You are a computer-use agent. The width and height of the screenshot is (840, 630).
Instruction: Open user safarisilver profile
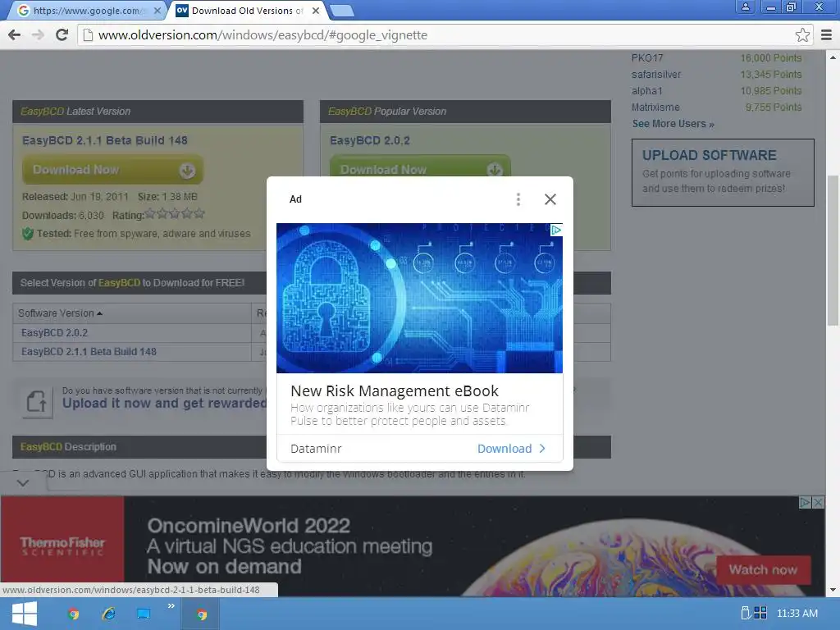[656, 75]
